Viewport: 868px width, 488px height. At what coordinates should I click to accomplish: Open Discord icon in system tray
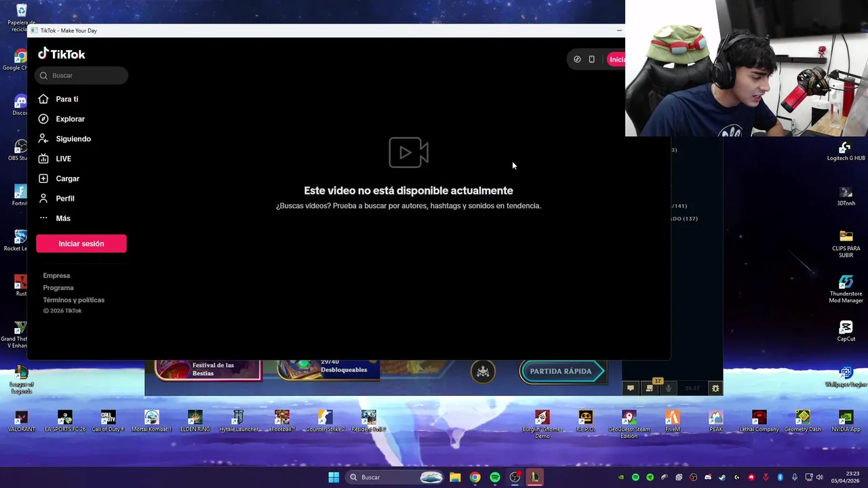point(708,477)
